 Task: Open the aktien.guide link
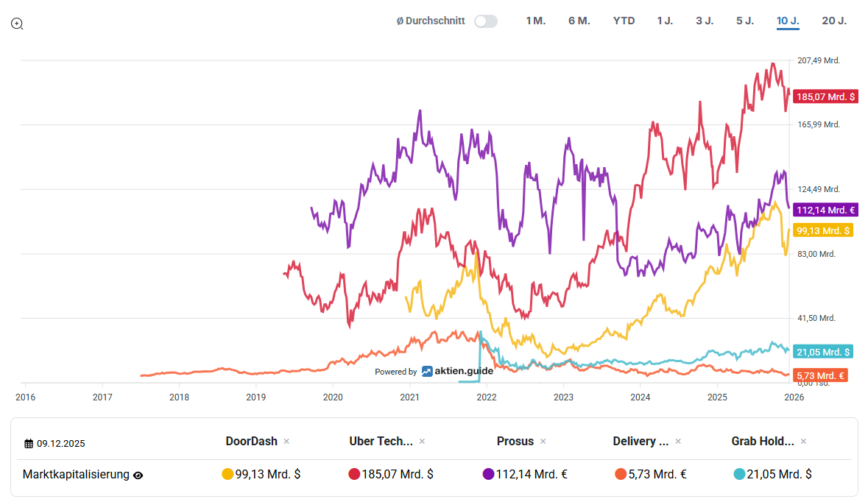tap(457, 372)
